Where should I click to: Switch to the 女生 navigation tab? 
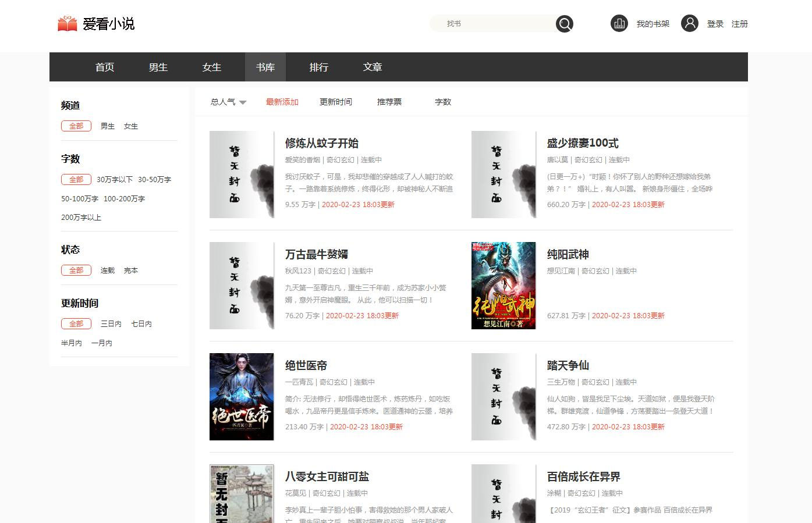[211, 67]
